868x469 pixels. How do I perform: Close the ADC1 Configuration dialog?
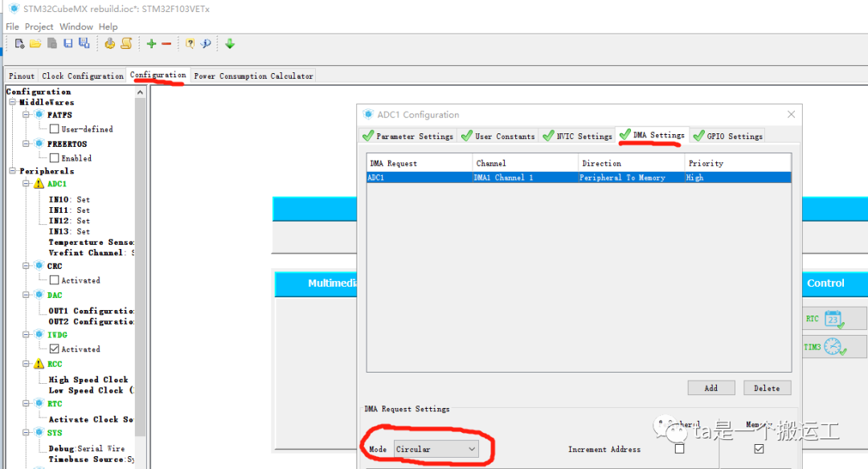click(791, 115)
